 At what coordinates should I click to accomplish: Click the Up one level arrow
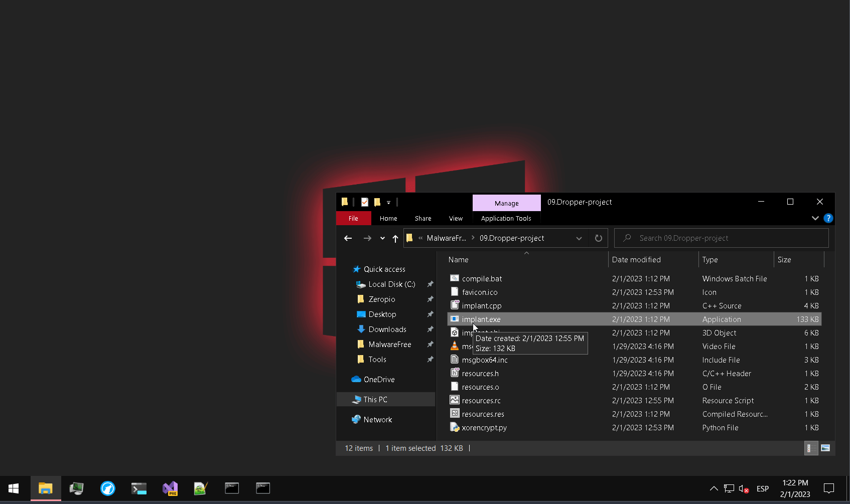coord(395,238)
